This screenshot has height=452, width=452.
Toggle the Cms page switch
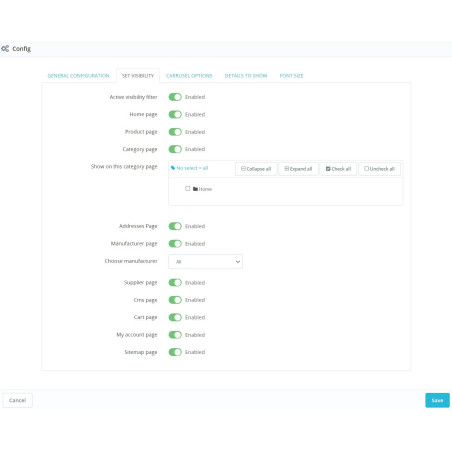(175, 300)
